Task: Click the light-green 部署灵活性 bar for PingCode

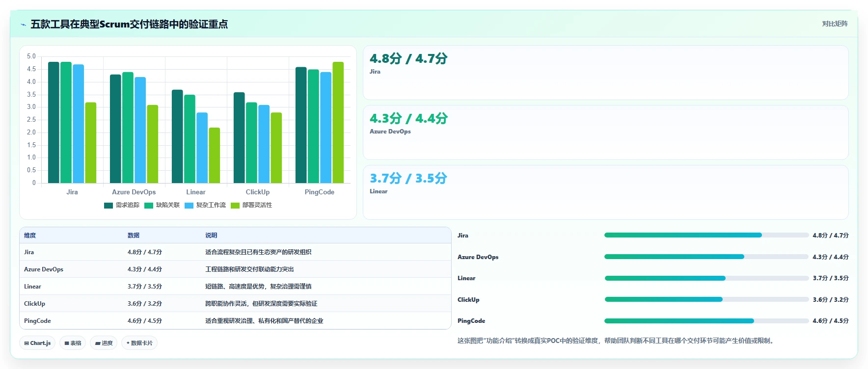Action: coord(338,123)
